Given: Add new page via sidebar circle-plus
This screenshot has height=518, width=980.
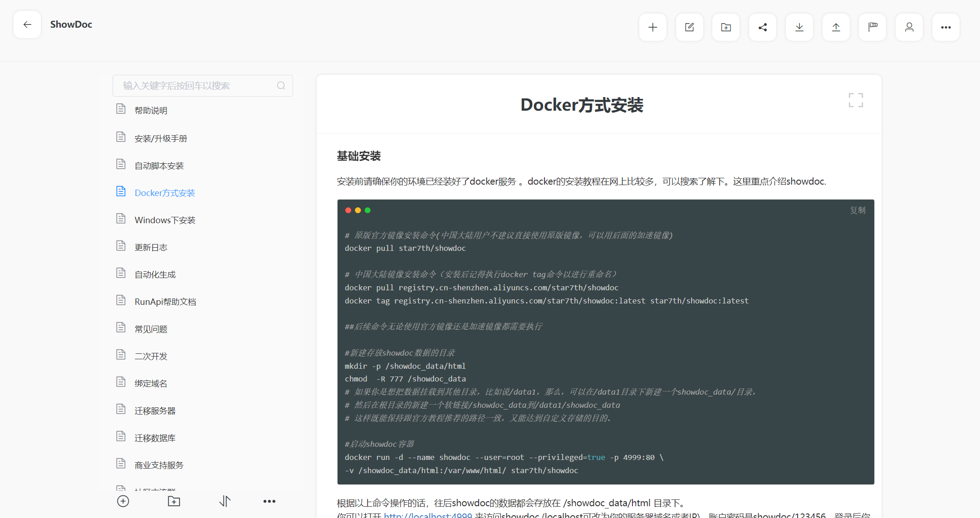Looking at the screenshot, I should [x=123, y=501].
